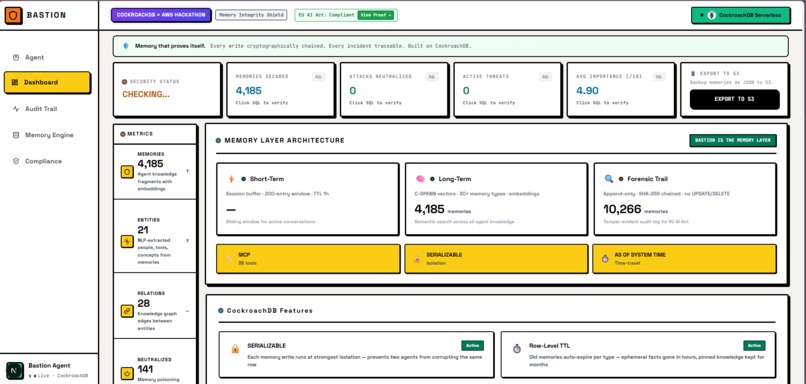The height and width of the screenshot is (384, 806).
Task: Click the Row-Level TTL stopwatch icon
Action: coord(517,349)
